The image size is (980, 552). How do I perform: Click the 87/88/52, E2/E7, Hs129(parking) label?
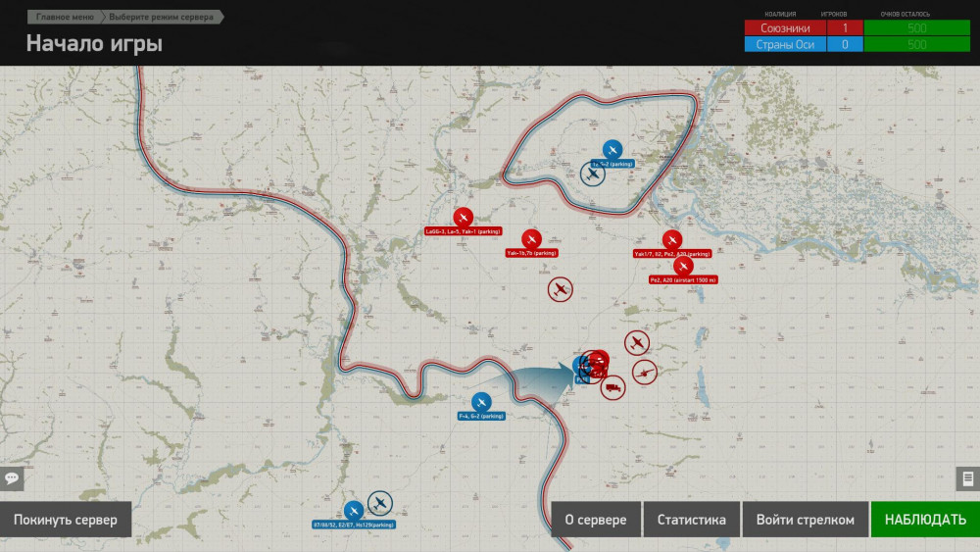[354, 525]
